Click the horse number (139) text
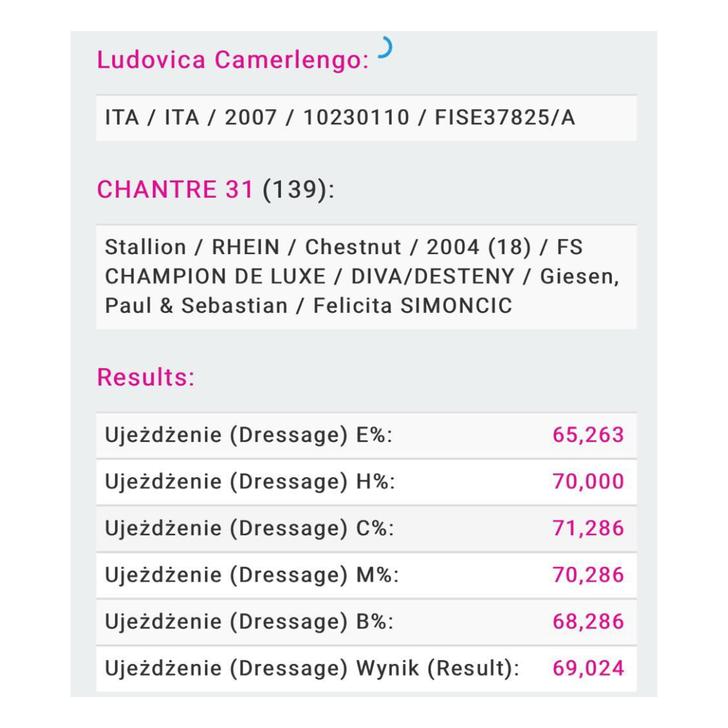Screen dimensions: 728x728 (x=294, y=190)
